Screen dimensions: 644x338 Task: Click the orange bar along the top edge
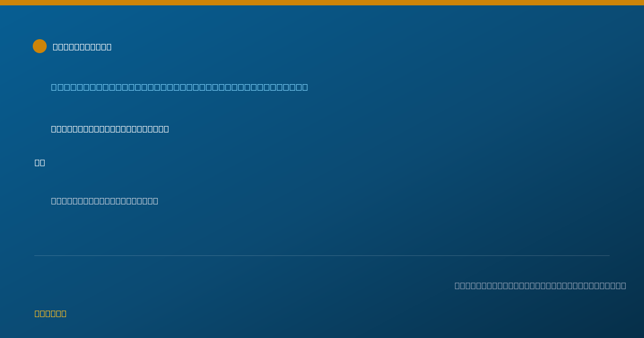322,3
